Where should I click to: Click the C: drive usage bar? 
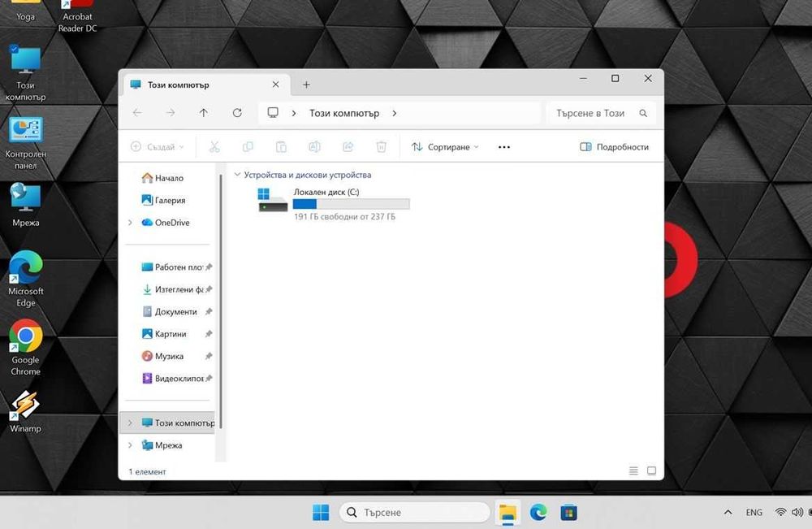point(351,204)
